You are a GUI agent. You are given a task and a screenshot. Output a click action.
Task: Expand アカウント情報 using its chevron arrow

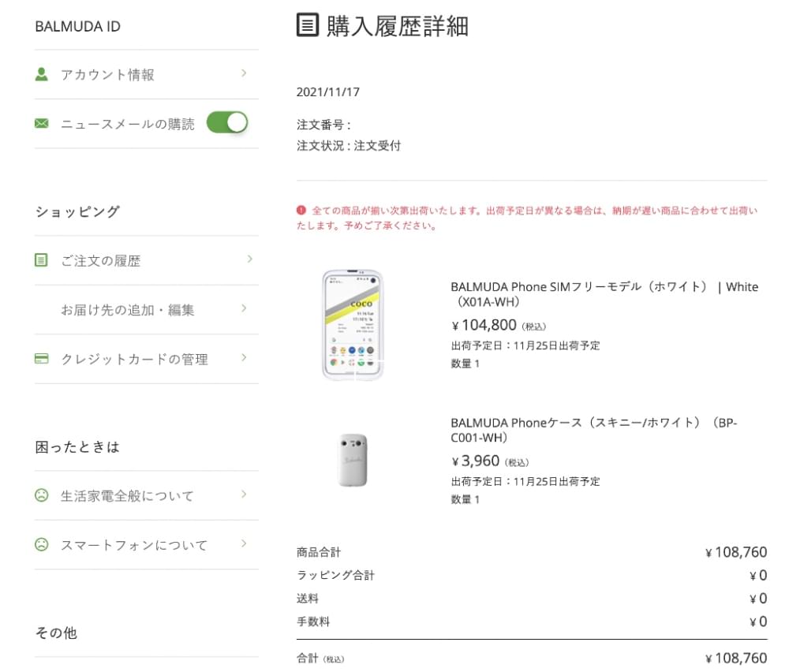[x=244, y=73]
